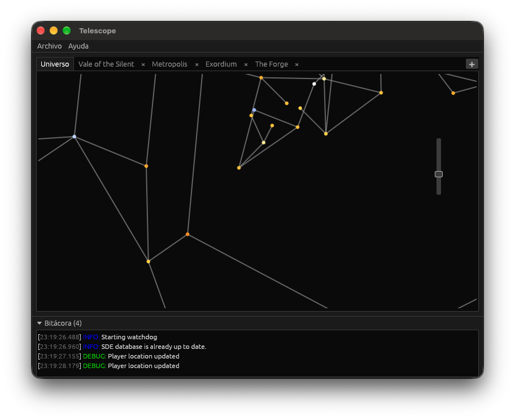Click the Bitácora (4) header label

(63, 323)
